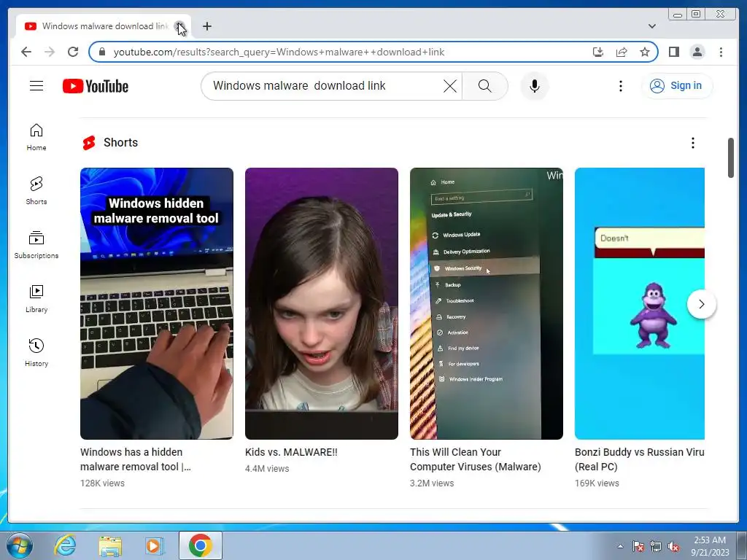
Task: Click the magnifier search button
Action: click(x=484, y=86)
